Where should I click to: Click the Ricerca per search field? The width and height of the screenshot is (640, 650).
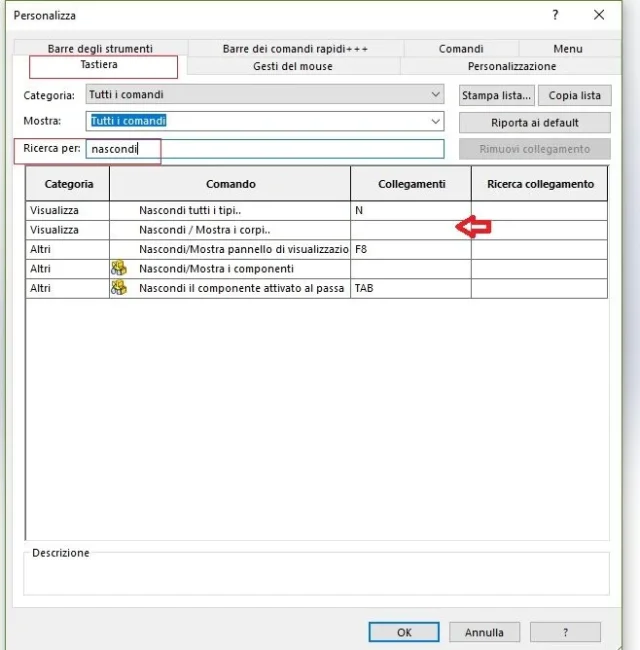[x=264, y=149]
